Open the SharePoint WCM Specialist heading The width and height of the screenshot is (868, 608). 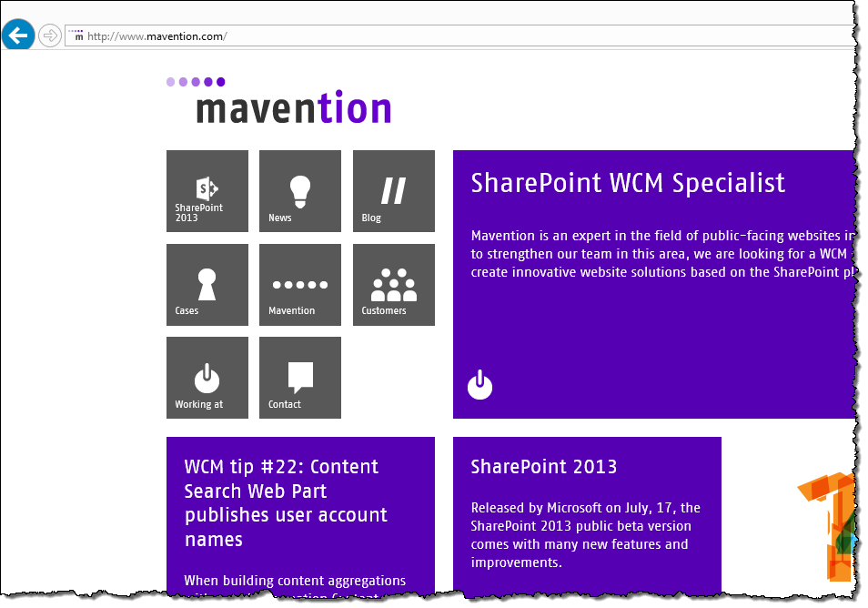[x=628, y=183]
